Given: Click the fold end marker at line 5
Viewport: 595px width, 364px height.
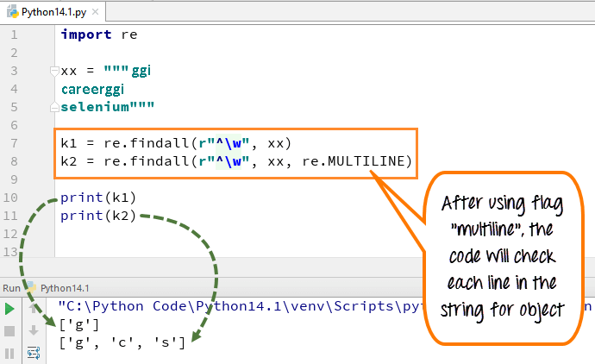Looking at the screenshot, I should coord(54,108).
